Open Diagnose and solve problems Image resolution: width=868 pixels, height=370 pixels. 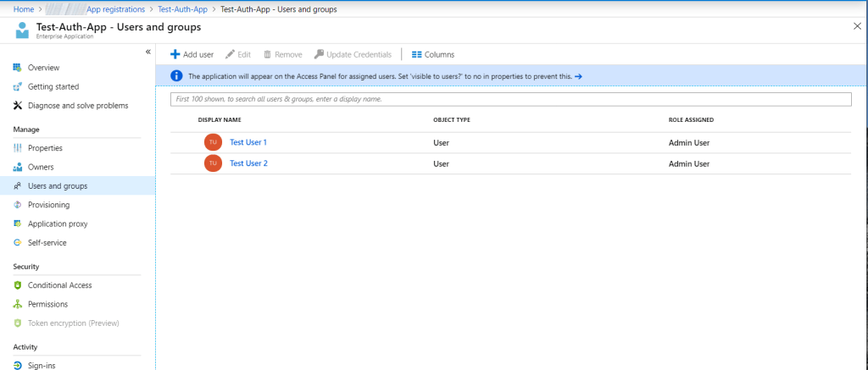(77, 105)
